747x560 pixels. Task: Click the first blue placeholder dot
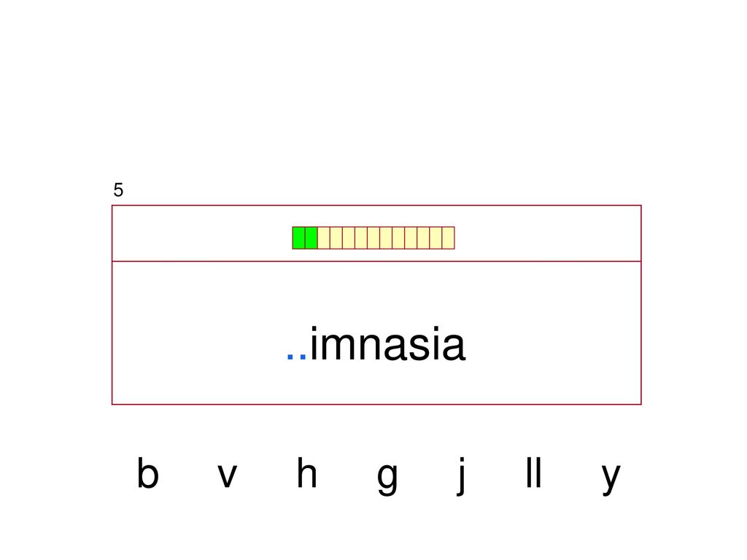pyautogui.click(x=290, y=356)
